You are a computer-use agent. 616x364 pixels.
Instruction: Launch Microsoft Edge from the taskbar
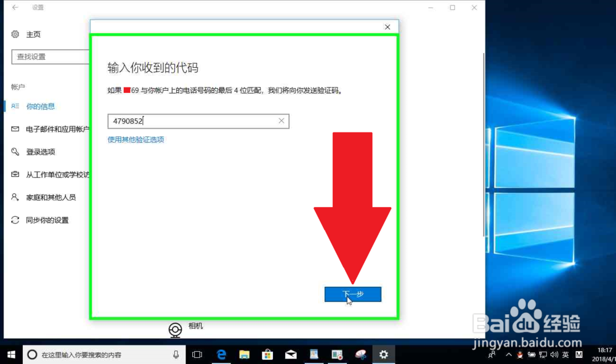221,354
